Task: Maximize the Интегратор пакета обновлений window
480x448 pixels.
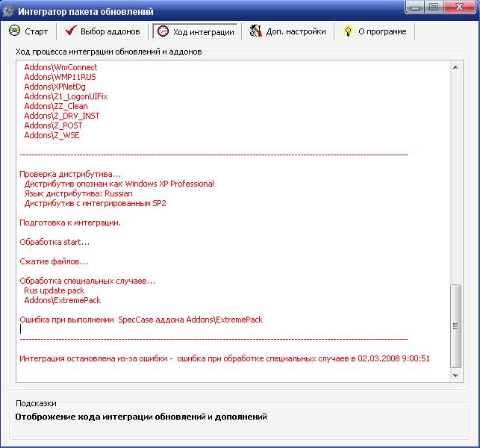Action: (x=434, y=8)
